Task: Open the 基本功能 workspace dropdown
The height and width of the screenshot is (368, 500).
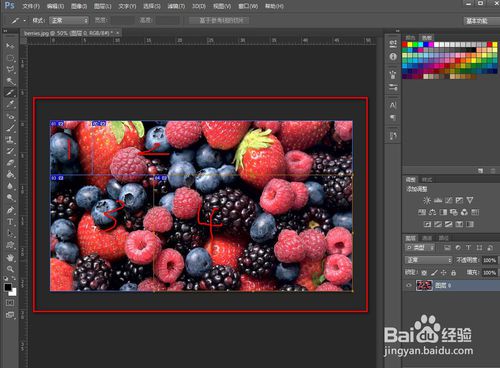Action: [x=482, y=21]
